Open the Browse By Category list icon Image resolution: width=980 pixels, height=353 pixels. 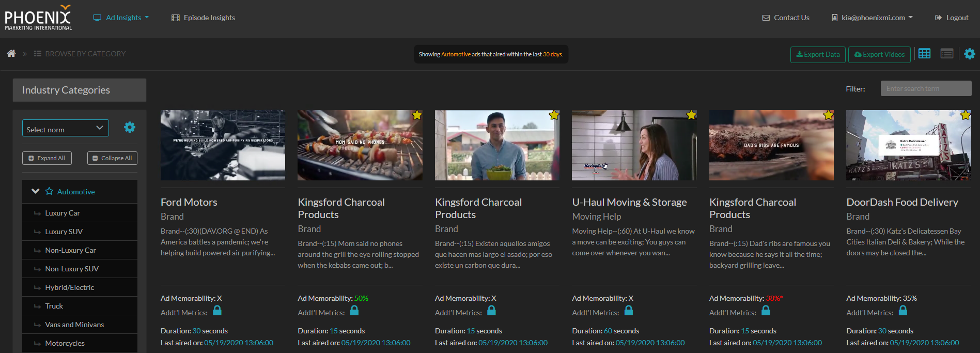point(38,54)
